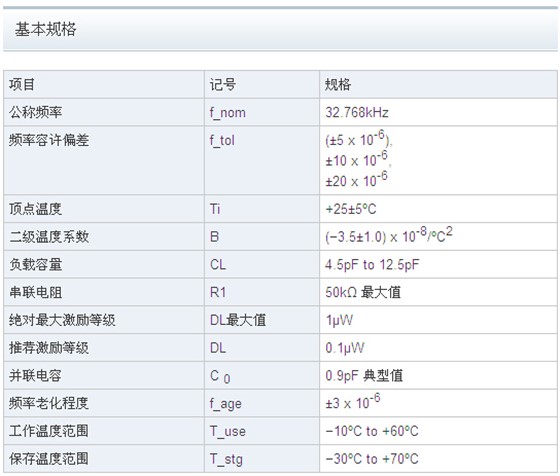Click the 50kΩ 最大值 value cell
The height and width of the screenshot is (476, 560).
(363, 292)
